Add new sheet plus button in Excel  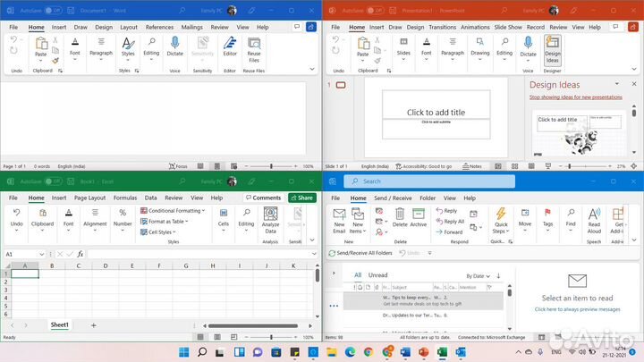(x=93, y=325)
